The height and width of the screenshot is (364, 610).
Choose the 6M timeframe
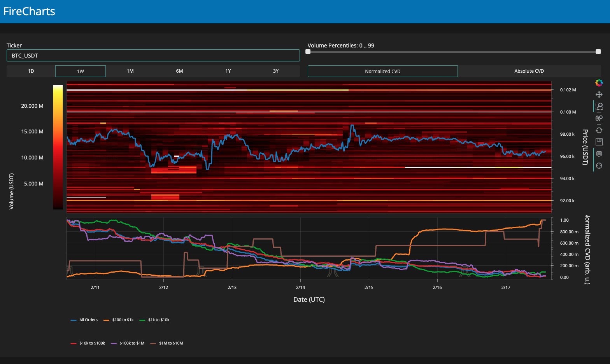pos(179,71)
